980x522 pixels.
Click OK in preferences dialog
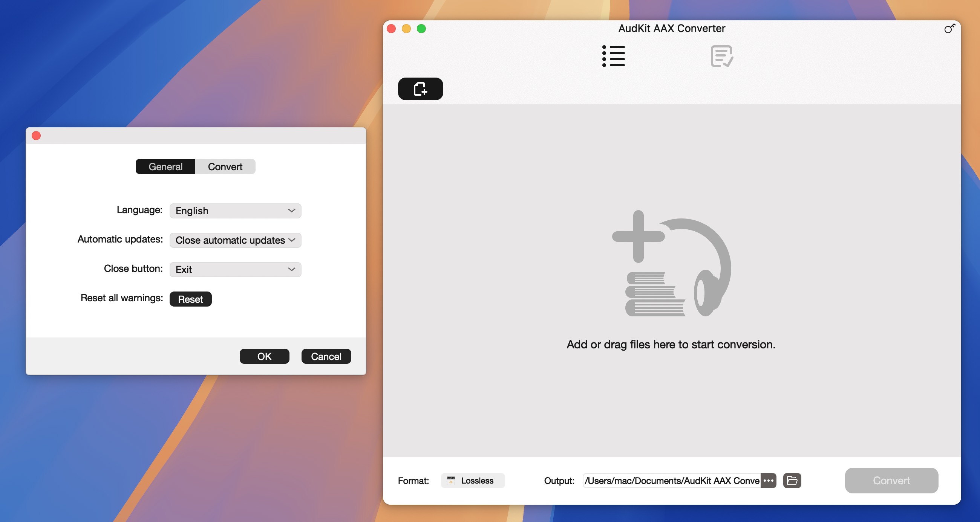pos(264,357)
